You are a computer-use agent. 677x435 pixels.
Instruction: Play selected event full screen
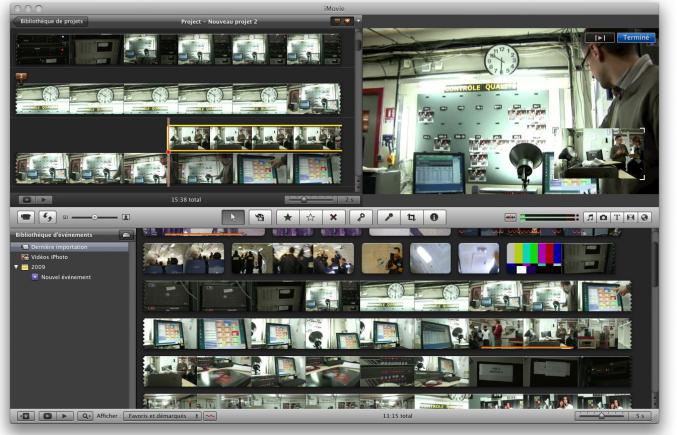point(47,416)
